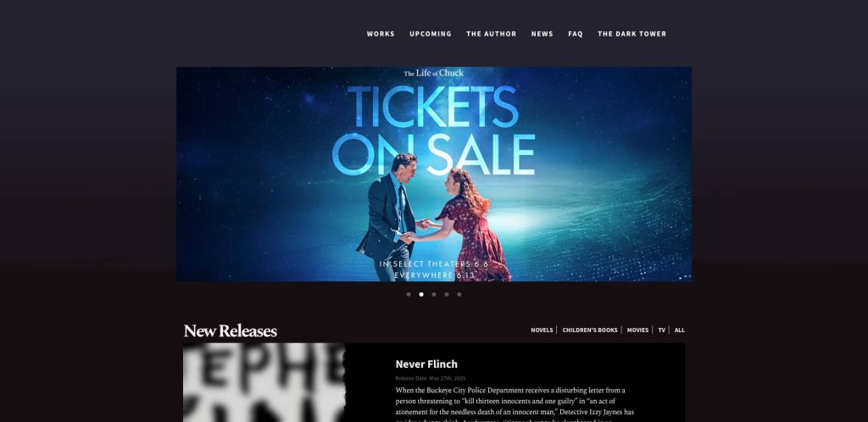Jump to the fourth carousel dot
The width and height of the screenshot is (868, 422).
(x=447, y=294)
